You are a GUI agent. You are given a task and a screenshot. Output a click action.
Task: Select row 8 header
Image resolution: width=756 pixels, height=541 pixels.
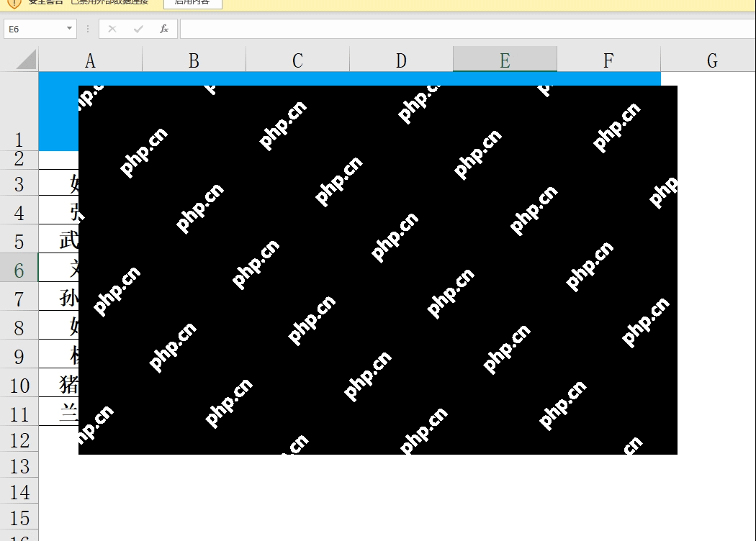click(x=19, y=325)
